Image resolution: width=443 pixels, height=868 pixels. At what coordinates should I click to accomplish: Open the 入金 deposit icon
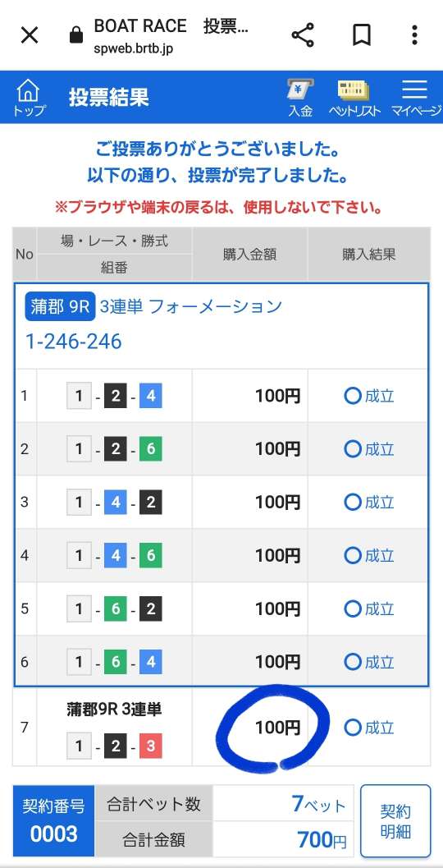pyautogui.click(x=300, y=98)
